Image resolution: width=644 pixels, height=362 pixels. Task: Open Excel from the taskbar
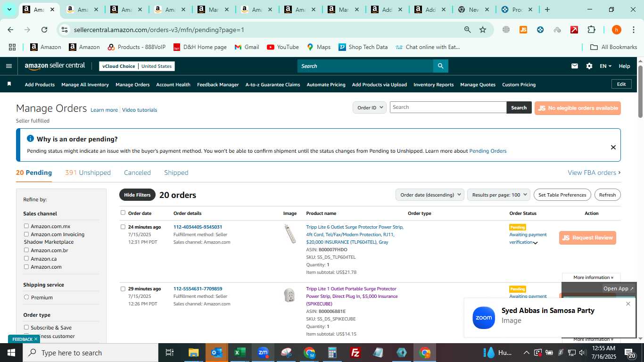coord(240,353)
